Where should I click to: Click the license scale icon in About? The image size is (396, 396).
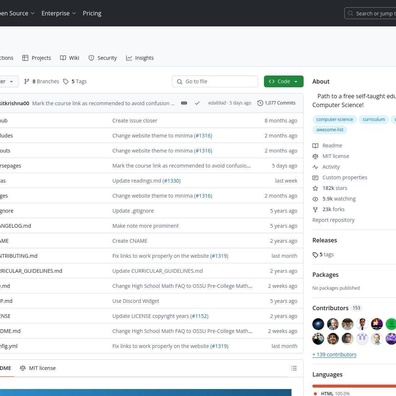click(x=315, y=156)
